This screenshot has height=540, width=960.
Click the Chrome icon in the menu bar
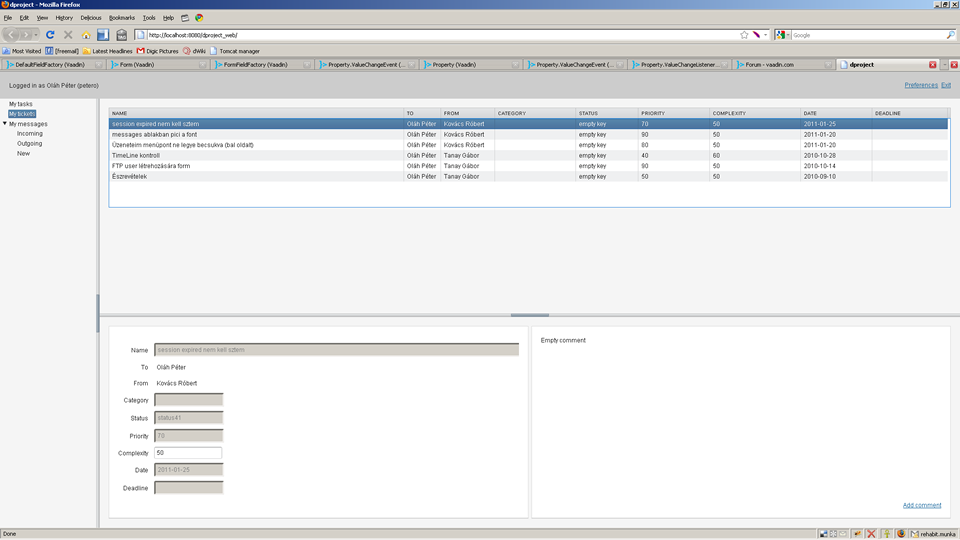click(x=199, y=18)
